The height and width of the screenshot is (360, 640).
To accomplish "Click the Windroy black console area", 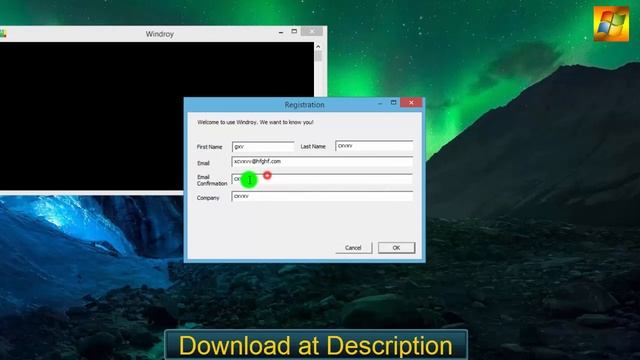I will click(x=157, y=116).
